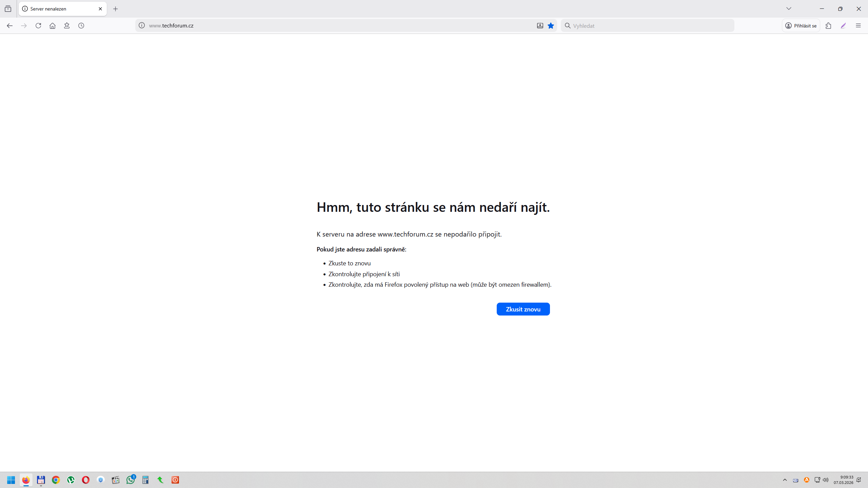Click the purple pencil toolbar icon
868x488 pixels.
[x=843, y=25]
